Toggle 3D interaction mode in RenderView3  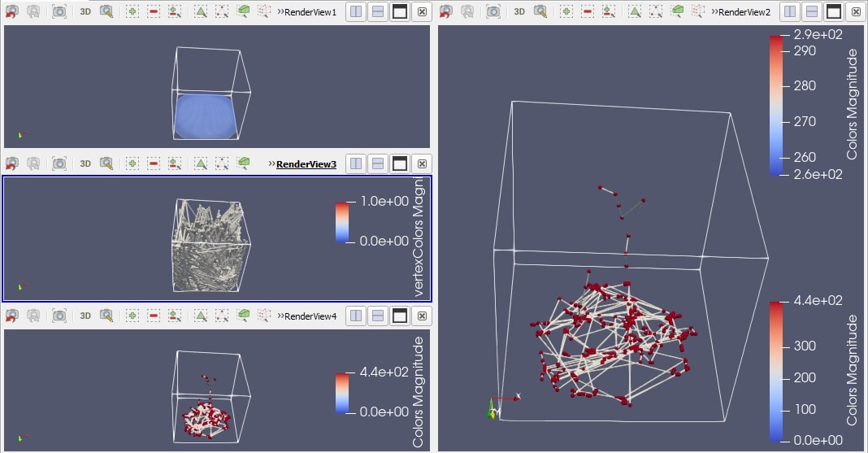85,163
